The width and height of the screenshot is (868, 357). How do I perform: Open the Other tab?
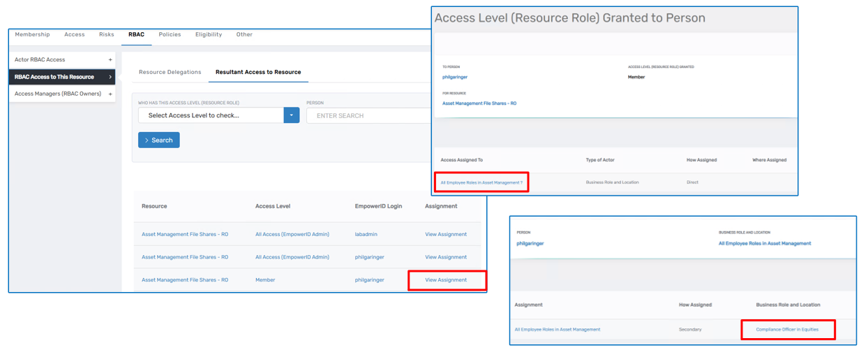coord(244,34)
